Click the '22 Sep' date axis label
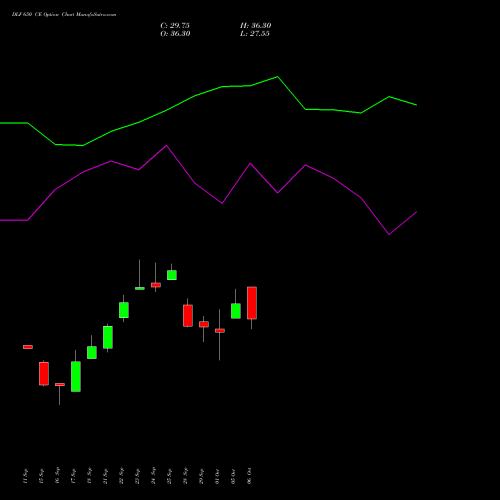Image resolution: width=500 pixels, height=500 pixels. [121, 476]
